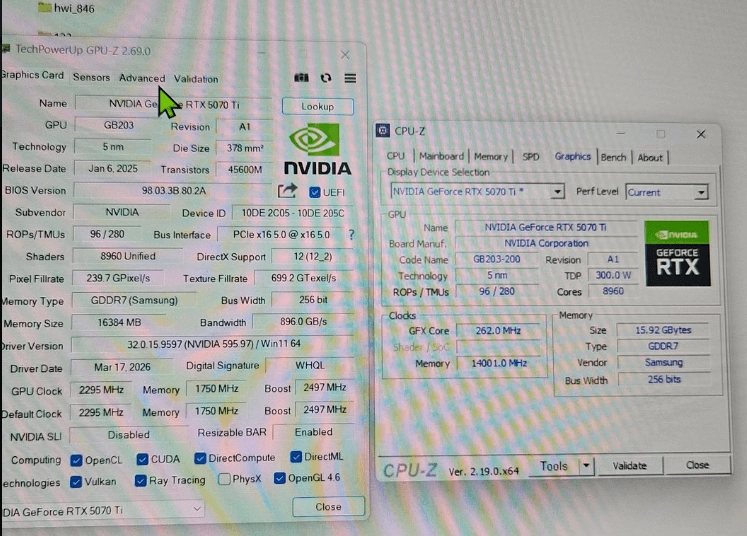Image resolution: width=747 pixels, height=536 pixels.
Task: Click the CPU-Z Close button at bottom
Action: pos(697,465)
